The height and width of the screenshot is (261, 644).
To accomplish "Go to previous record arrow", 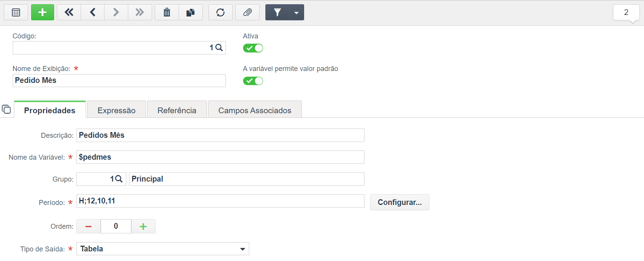I will coord(93,12).
